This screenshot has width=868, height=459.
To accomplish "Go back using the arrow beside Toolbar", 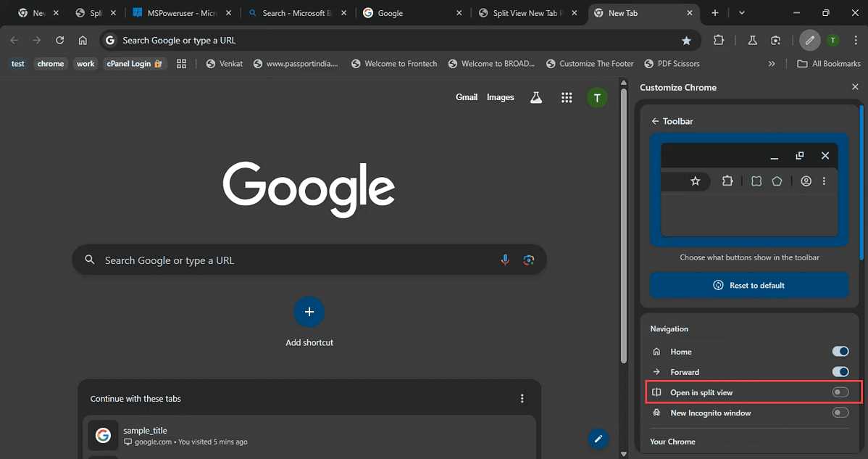I will coord(656,121).
